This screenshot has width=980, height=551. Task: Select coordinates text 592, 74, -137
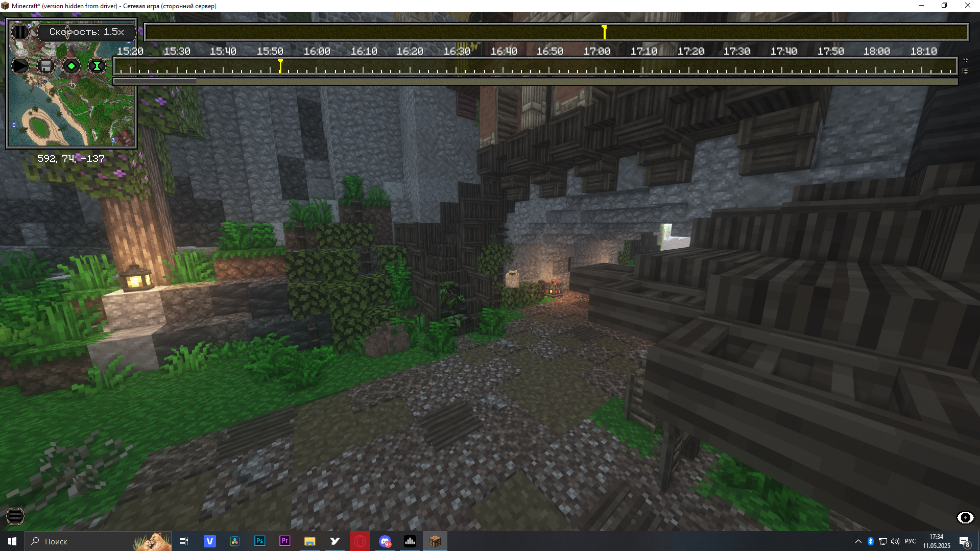tap(70, 158)
